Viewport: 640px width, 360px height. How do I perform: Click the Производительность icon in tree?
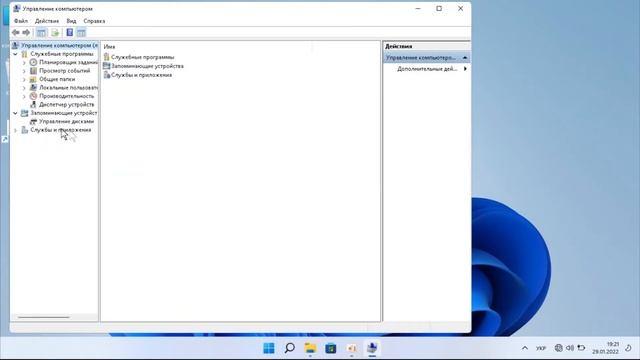click(33, 96)
